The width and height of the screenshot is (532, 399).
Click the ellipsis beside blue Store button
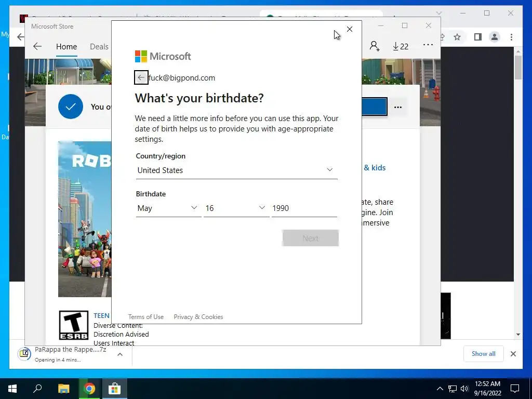[x=398, y=107]
